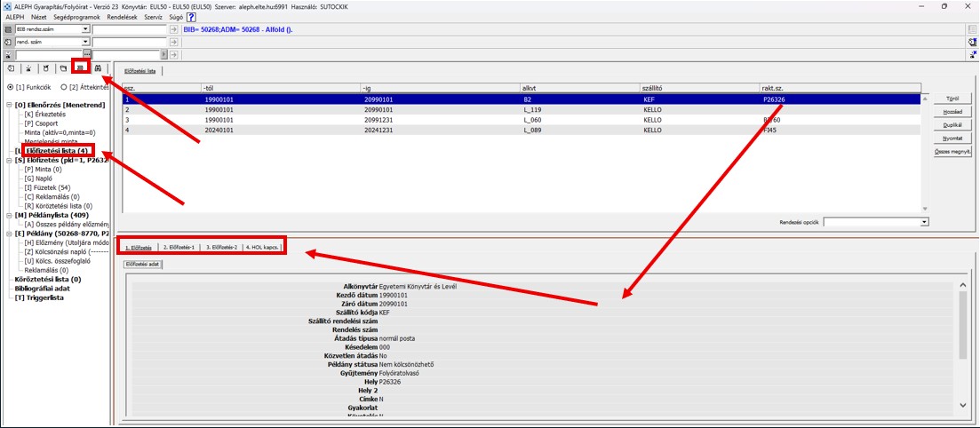Screen dimensions: 980x428
Task: Open the BIB rendsz.szám dropdown
Action: [85, 29]
